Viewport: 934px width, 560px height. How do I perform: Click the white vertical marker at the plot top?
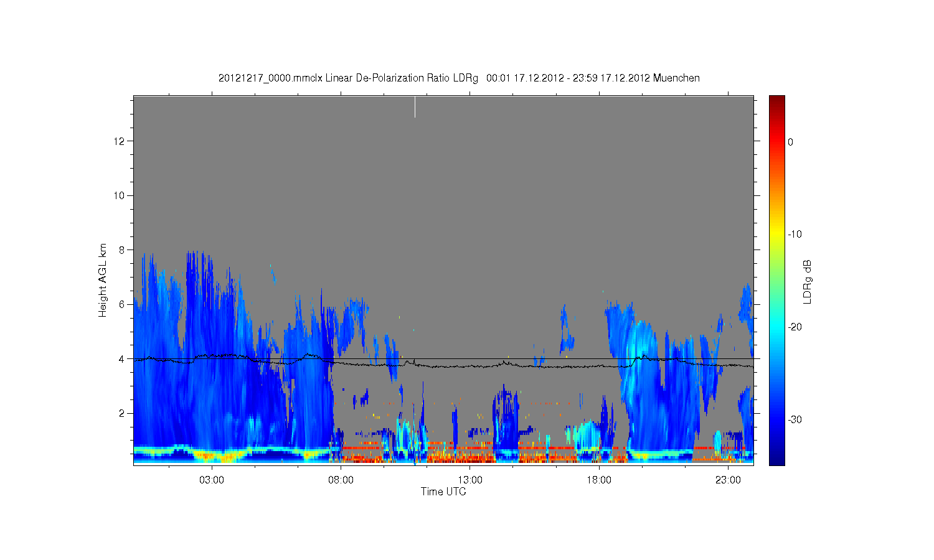[x=415, y=106]
